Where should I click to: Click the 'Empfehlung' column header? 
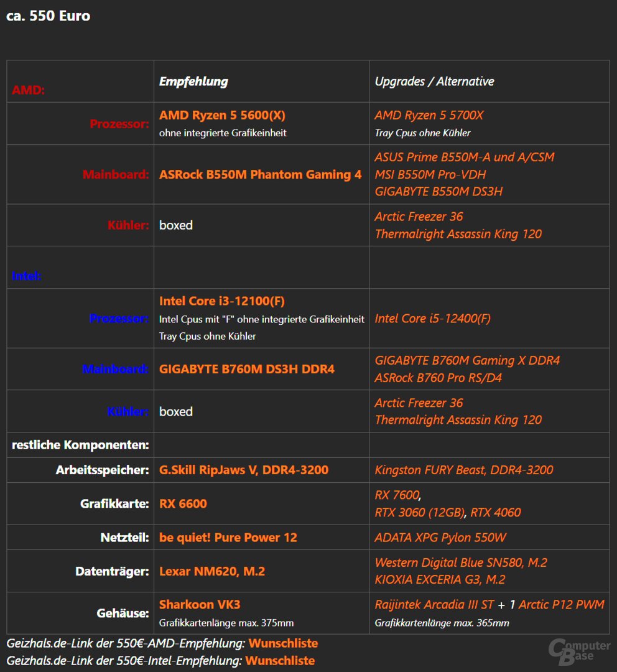coord(193,82)
